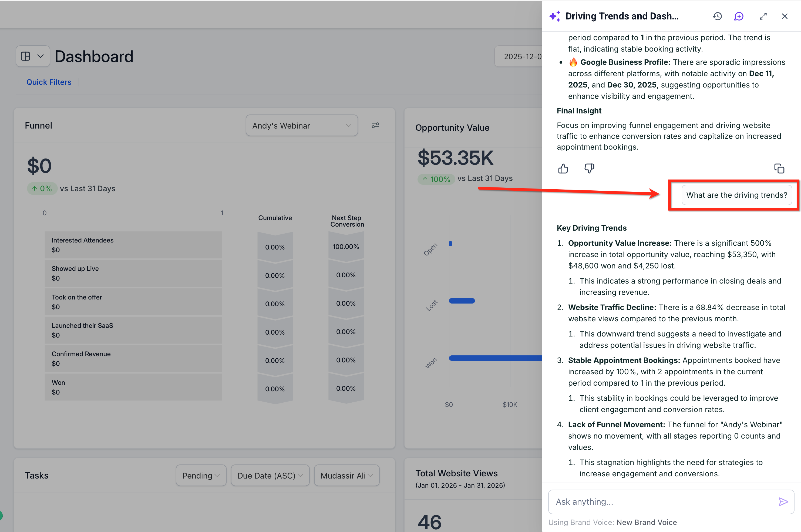Open Funnel widget filter settings icon
The height and width of the screenshot is (532, 801).
(375, 126)
